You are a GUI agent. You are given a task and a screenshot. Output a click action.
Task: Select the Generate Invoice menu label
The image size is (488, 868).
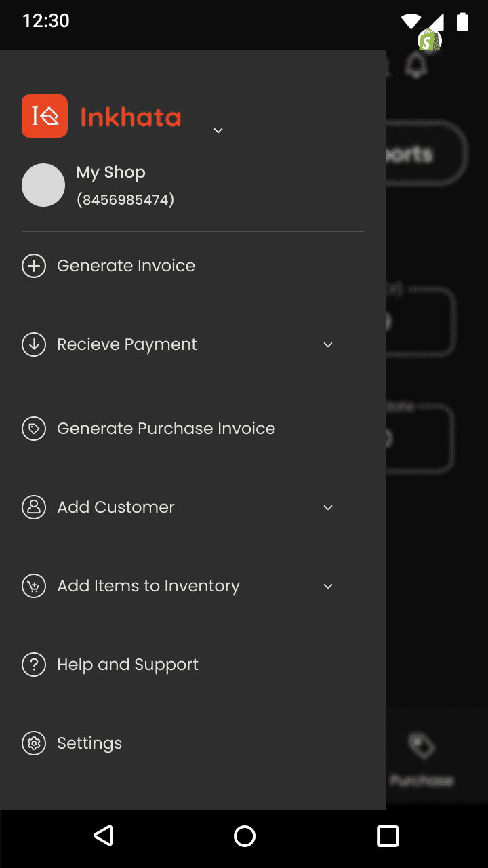point(126,266)
